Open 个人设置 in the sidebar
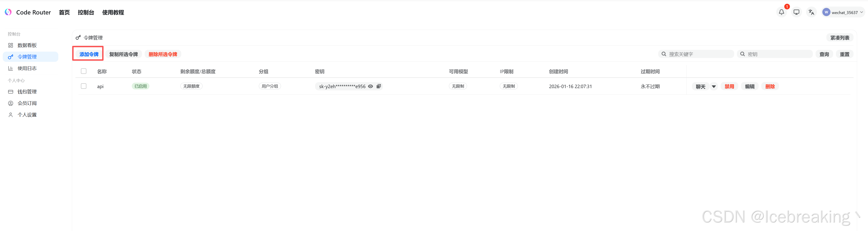 [x=30, y=115]
